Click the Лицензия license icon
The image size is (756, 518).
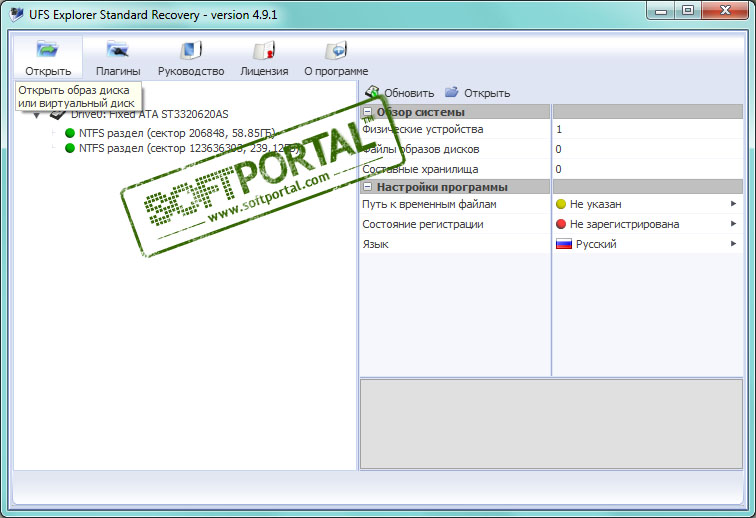tap(264, 50)
